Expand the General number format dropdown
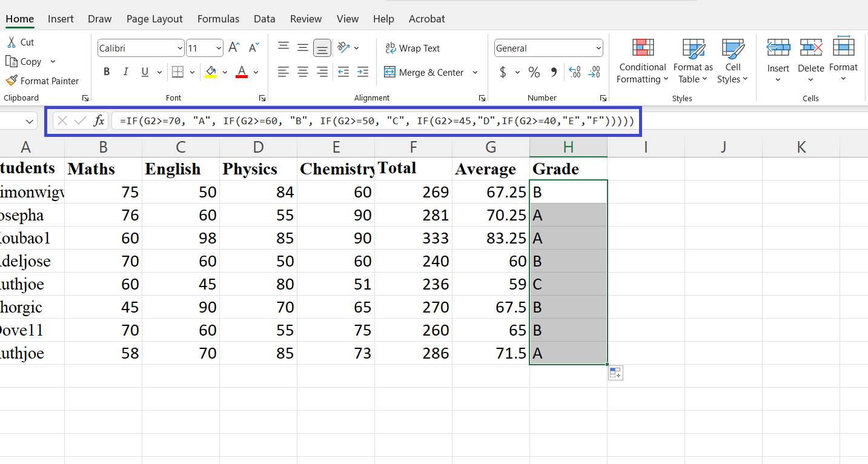The image size is (868, 464). (x=598, y=48)
